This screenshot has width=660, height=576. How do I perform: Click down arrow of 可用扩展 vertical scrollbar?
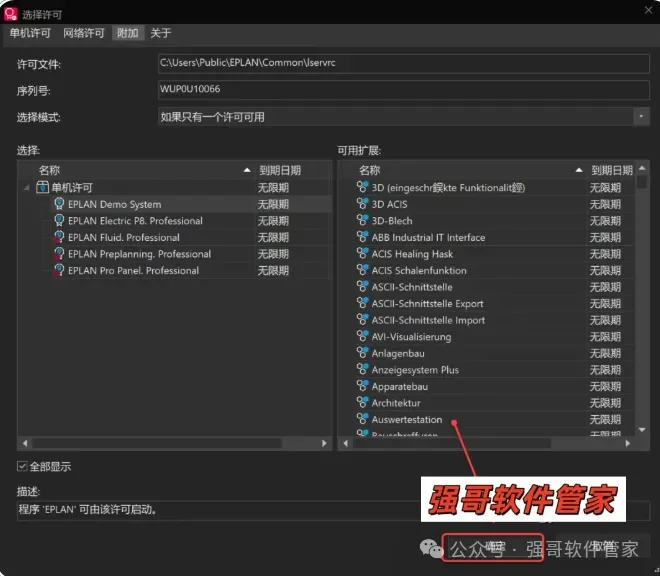click(642, 430)
